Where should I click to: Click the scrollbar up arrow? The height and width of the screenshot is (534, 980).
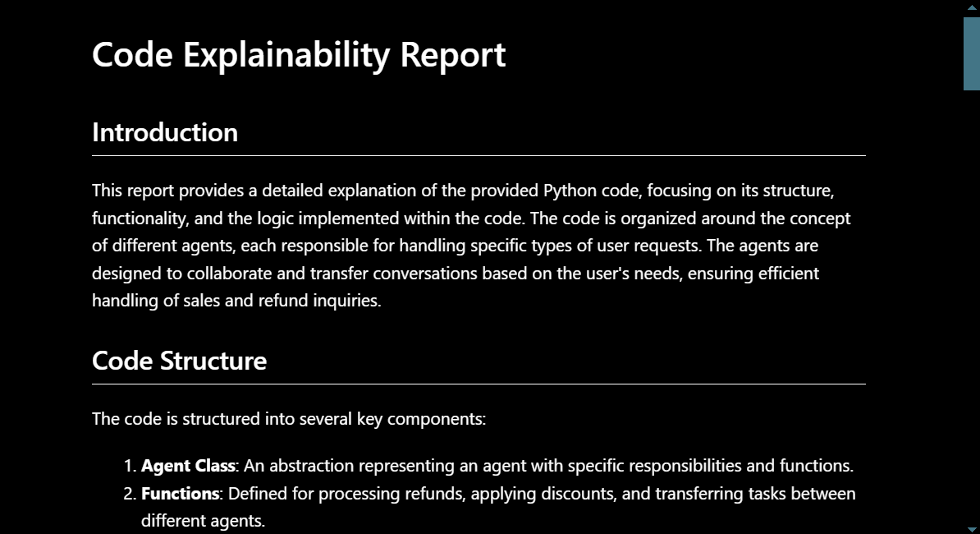click(x=972, y=7)
